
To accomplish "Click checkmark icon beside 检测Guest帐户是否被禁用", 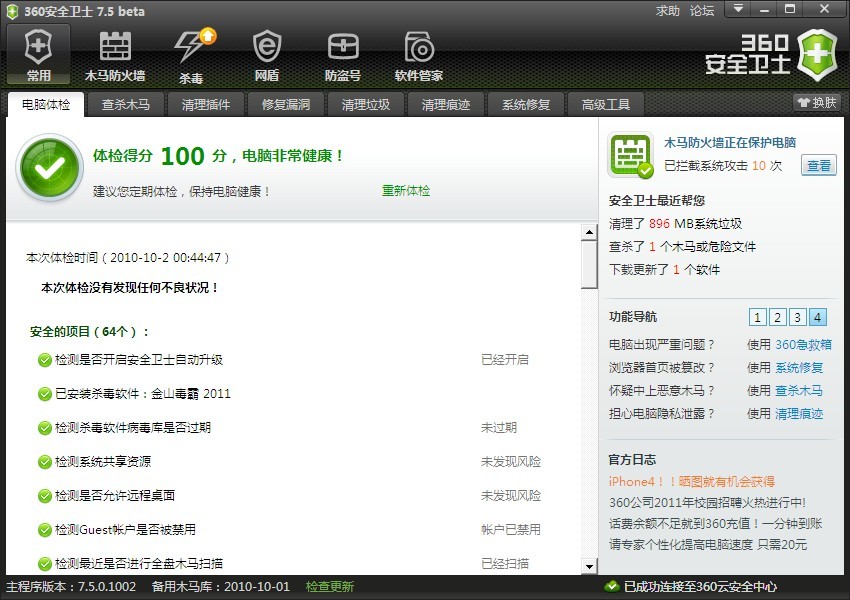I will click(x=44, y=530).
